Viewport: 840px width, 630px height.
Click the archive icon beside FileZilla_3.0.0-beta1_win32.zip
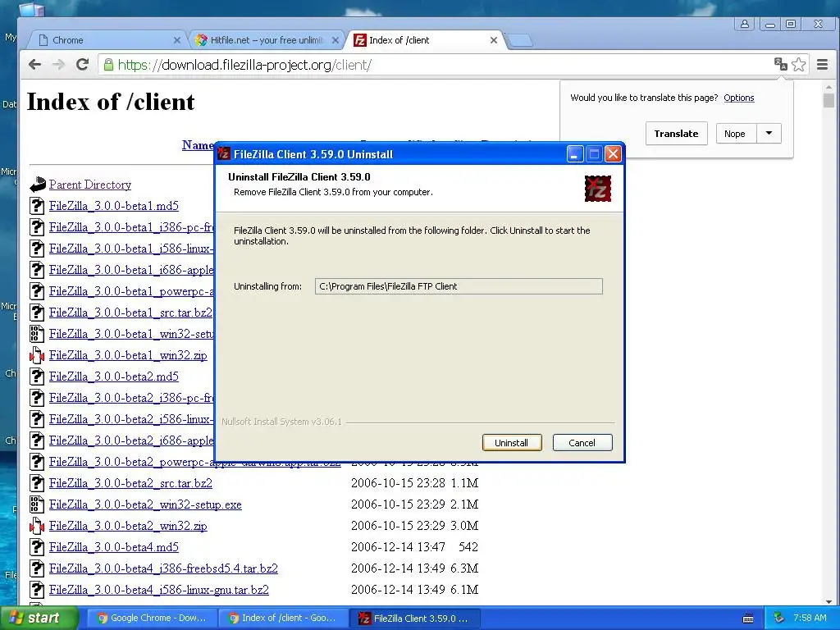coord(36,355)
